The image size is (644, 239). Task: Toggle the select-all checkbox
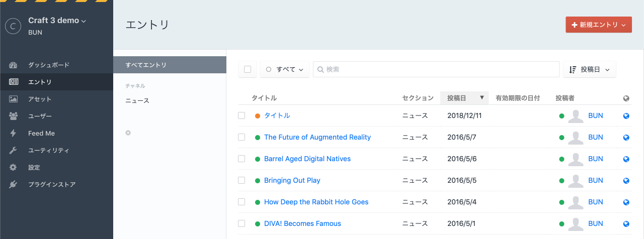(248, 69)
